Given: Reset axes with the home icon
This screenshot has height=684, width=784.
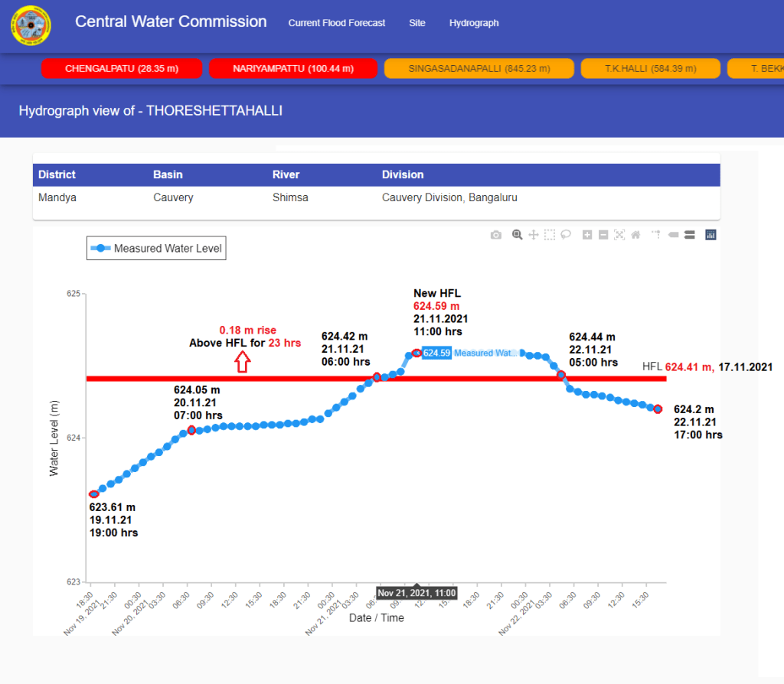Looking at the screenshot, I should pyautogui.click(x=635, y=235).
